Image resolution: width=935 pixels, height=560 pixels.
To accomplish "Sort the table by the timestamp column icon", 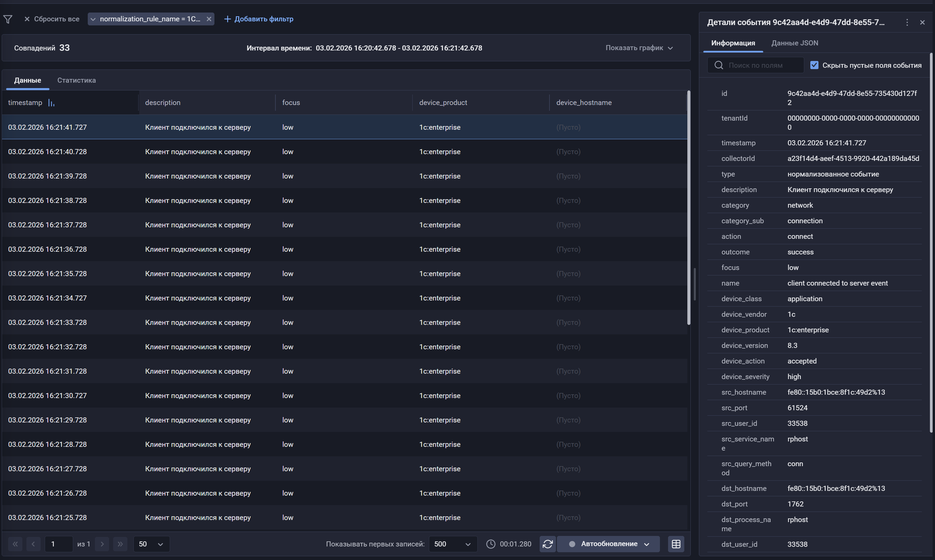I will (52, 102).
